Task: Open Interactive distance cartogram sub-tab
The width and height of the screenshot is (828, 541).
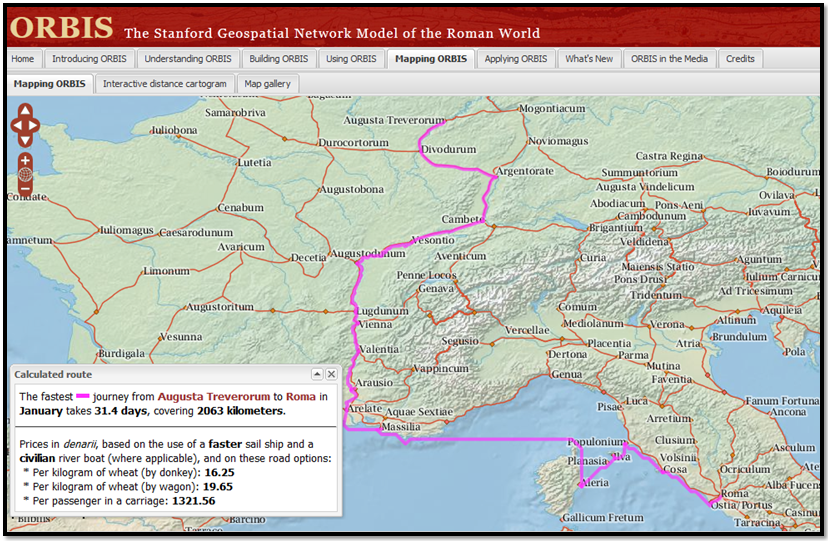Action: click(x=164, y=83)
